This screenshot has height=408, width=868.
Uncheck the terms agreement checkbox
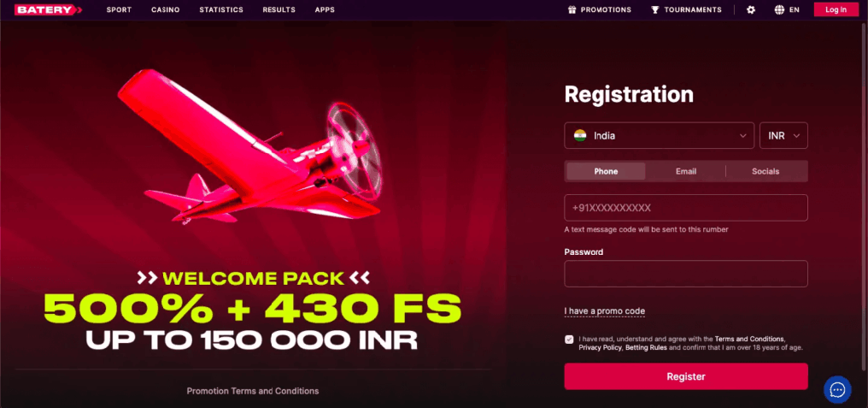point(569,340)
